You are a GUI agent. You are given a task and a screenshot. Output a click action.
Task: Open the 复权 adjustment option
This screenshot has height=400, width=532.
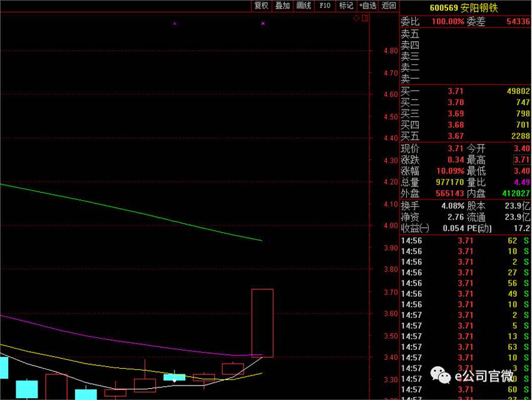click(x=261, y=6)
